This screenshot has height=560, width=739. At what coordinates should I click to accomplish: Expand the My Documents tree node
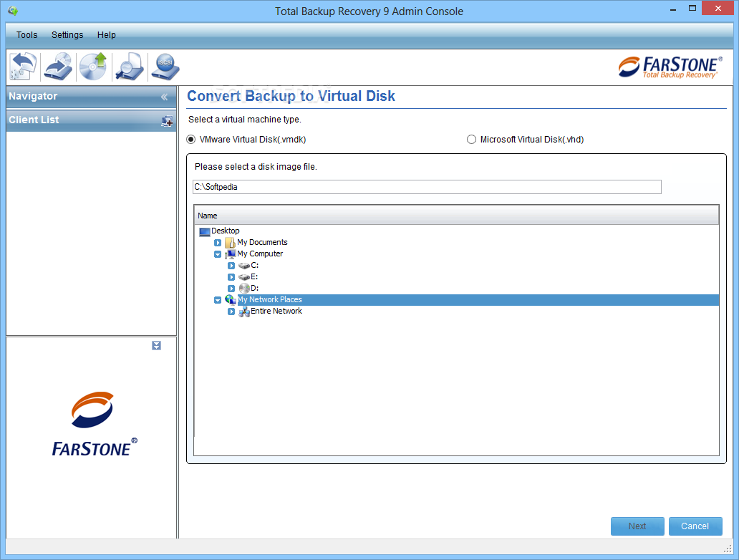point(217,243)
